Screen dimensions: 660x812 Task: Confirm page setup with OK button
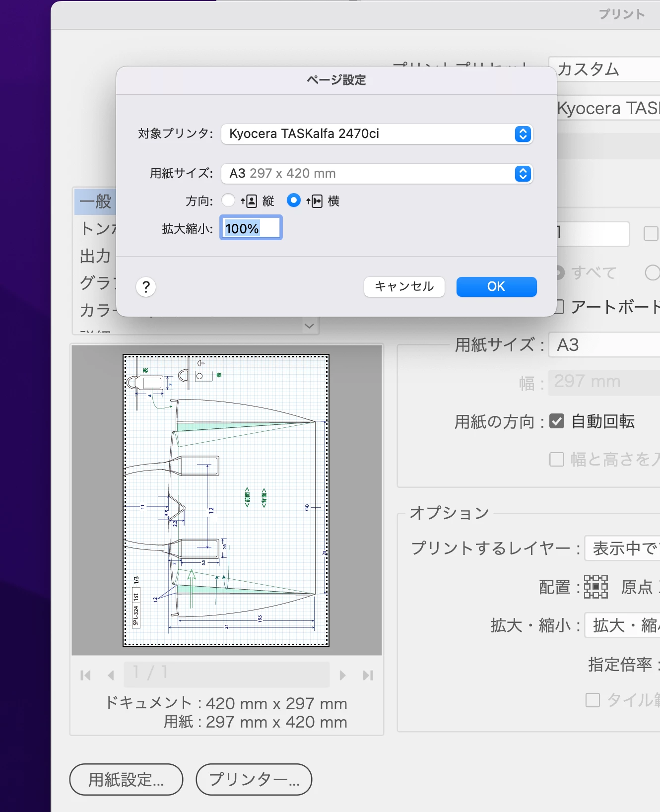[496, 287]
